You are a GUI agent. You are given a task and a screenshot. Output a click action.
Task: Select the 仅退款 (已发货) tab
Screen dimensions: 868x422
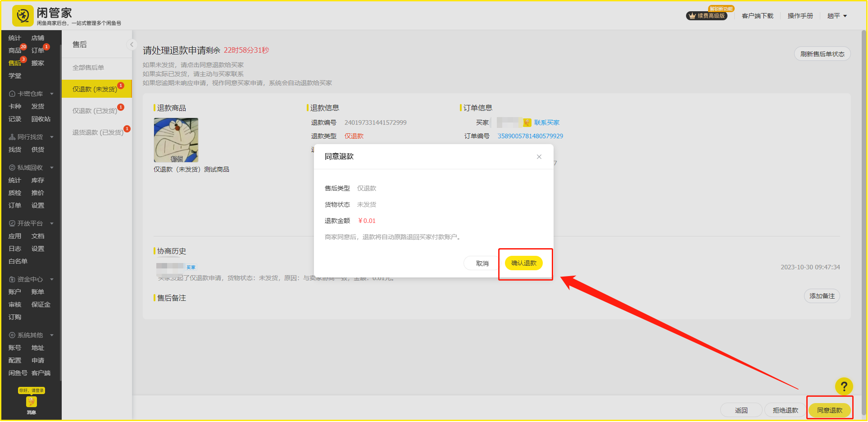pyautogui.click(x=95, y=111)
